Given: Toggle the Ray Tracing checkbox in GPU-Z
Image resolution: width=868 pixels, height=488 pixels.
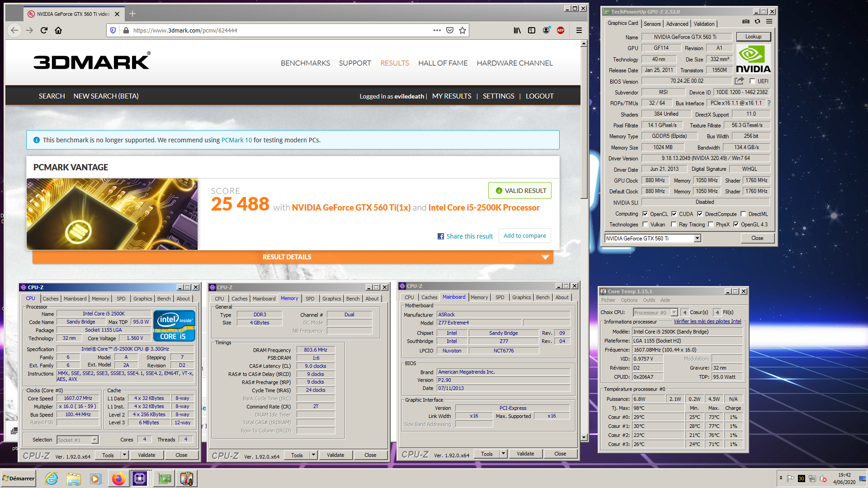Looking at the screenshot, I should [x=674, y=225].
